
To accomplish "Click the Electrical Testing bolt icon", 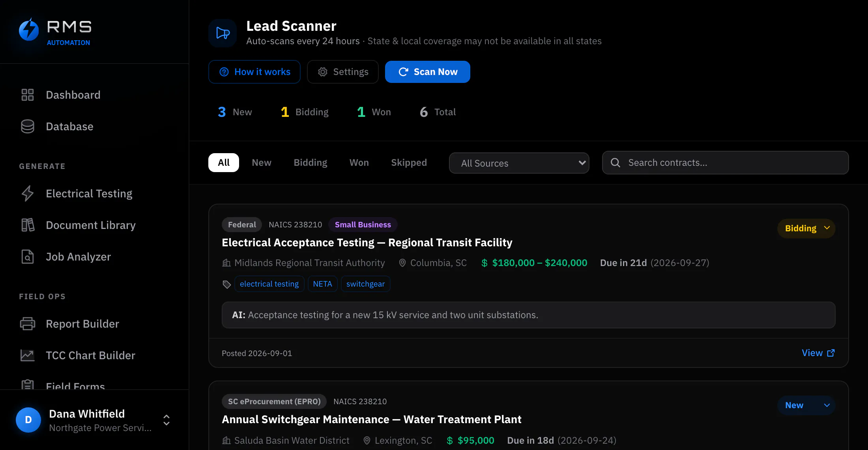I will [x=28, y=193].
